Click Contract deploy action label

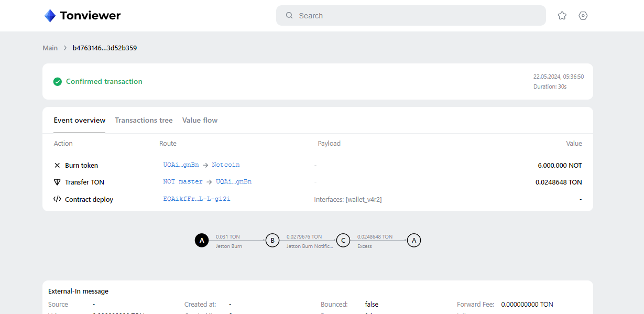click(89, 199)
